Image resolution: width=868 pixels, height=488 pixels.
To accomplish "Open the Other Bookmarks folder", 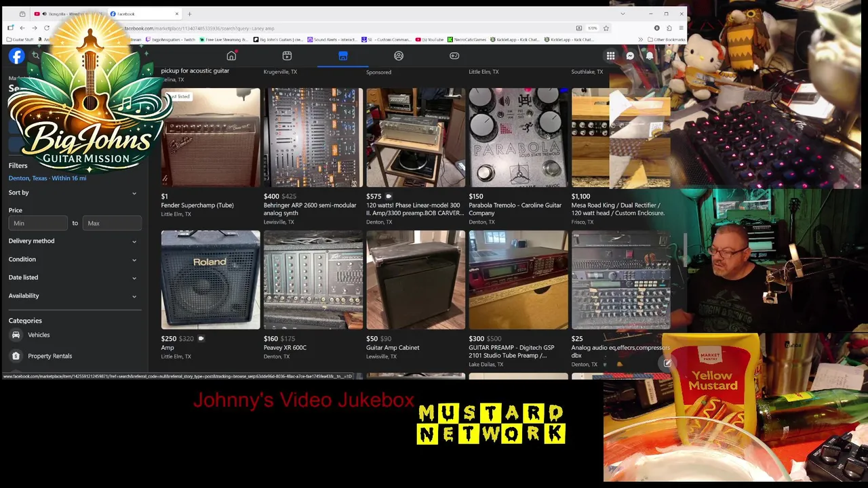I will (667, 39).
